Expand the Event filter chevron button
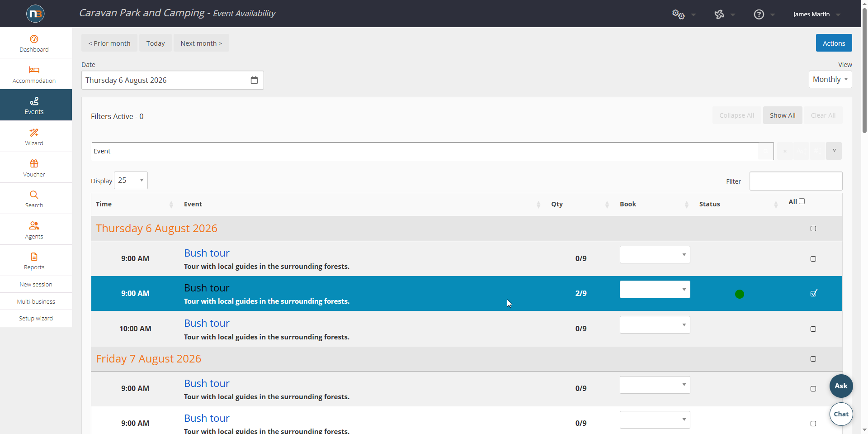This screenshot has height=434, width=868. click(x=834, y=151)
